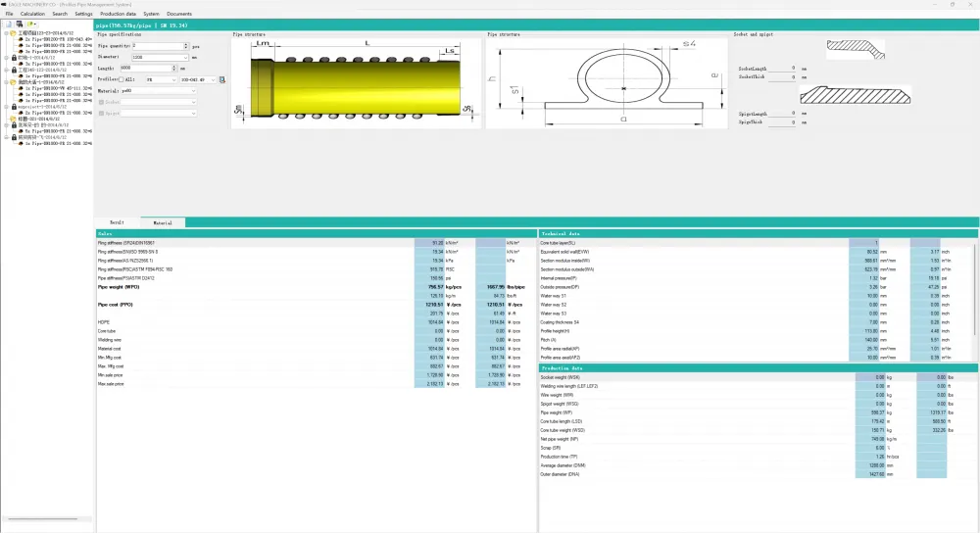Toggle the Profiles All checkbox
Viewport: 980px width, 533px height.
click(122, 79)
